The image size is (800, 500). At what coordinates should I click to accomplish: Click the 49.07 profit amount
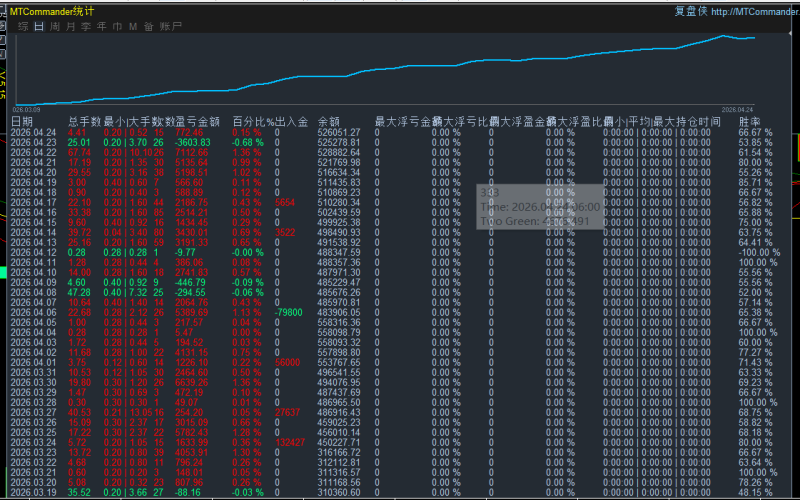coord(186,403)
